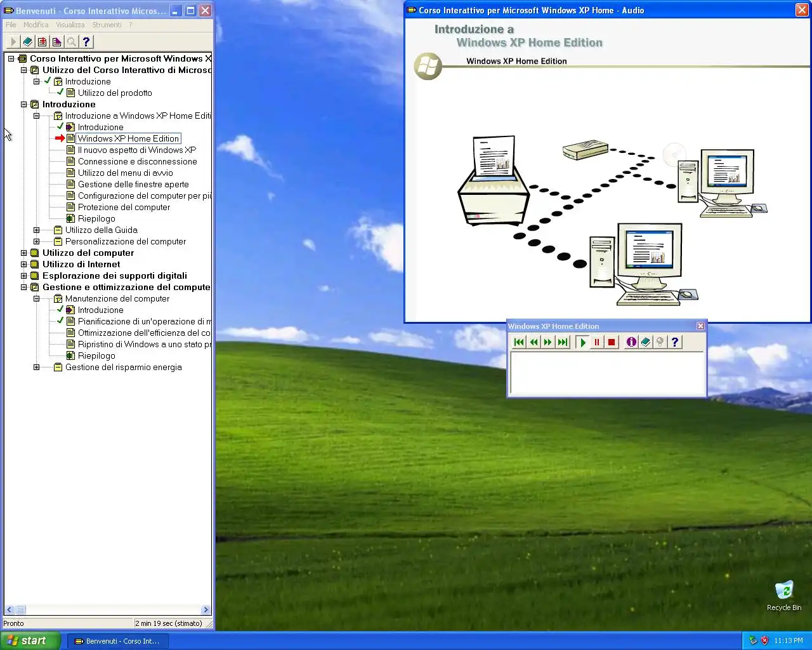Click the horizontal scrollbar thumb in tree
812x650 pixels.
pyautogui.click(x=20, y=610)
